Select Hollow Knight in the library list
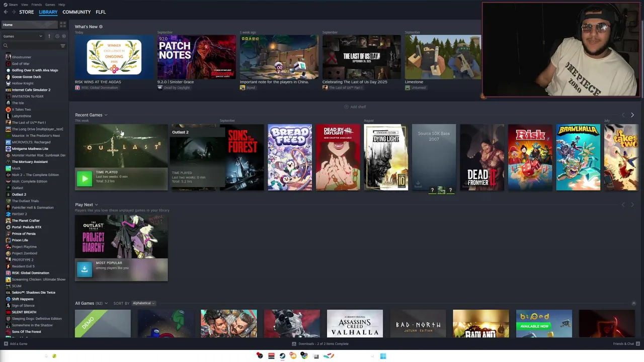This screenshot has width=644, height=362. click(x=23, y=83)
